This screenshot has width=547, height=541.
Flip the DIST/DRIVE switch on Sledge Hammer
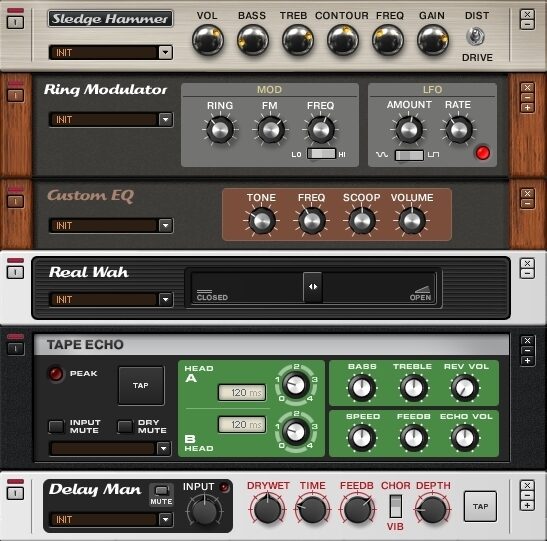[x=476, y=37]
